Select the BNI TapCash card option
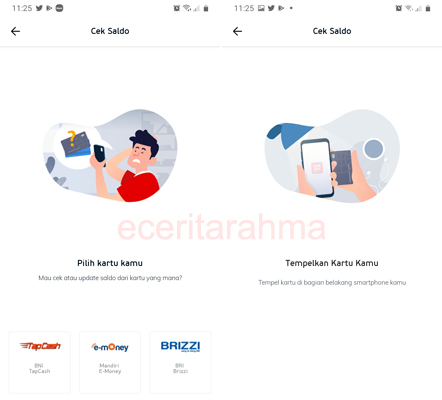The height and width of the screenshot is (400, 442). pyautogui.click(x=39, y=362)
